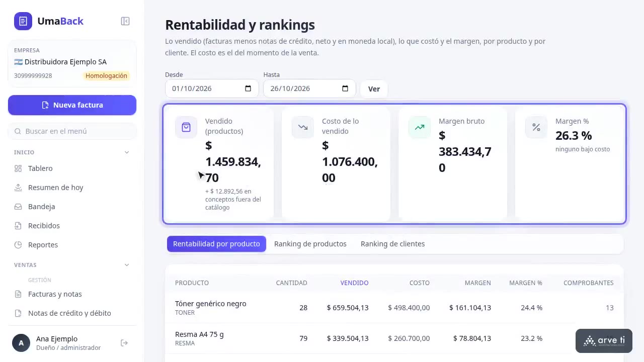644x362 pixels.
Task: Click the logout icon beside Ana Ejemplo
Action: pos(124,343)
